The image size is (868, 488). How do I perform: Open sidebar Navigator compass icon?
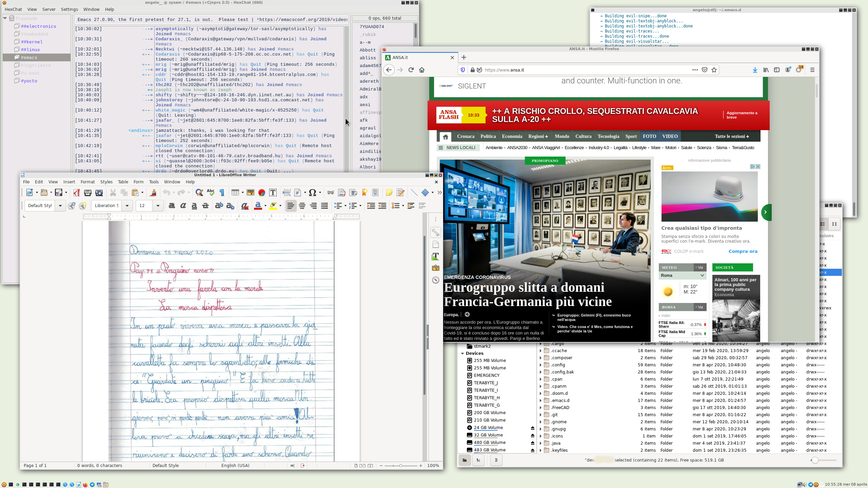point(436,280)
